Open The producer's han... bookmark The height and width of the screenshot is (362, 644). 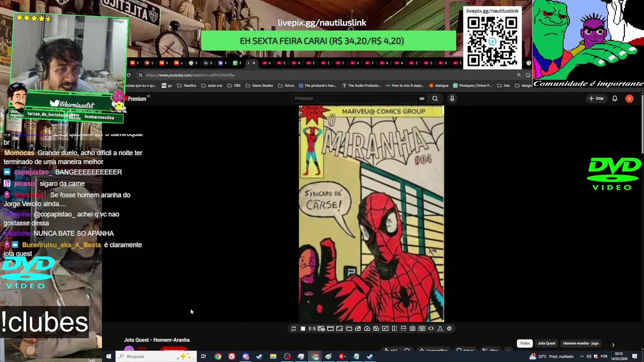pyautogui.click(x=317, y=85)
